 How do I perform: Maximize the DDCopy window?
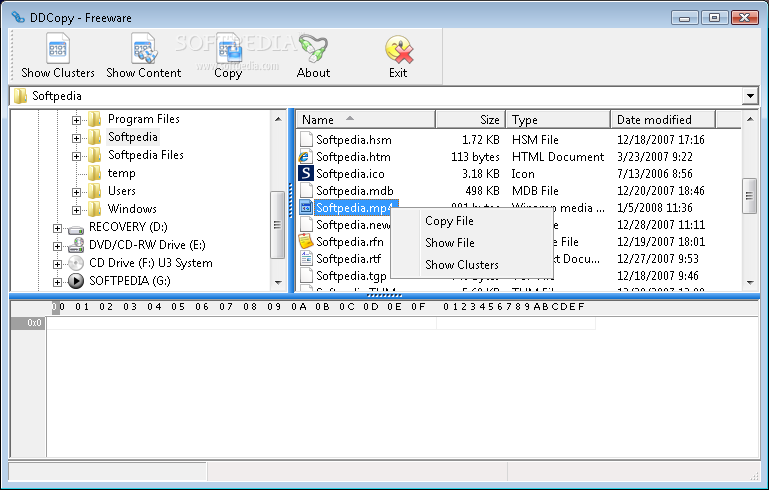click(x=715, y=18)
